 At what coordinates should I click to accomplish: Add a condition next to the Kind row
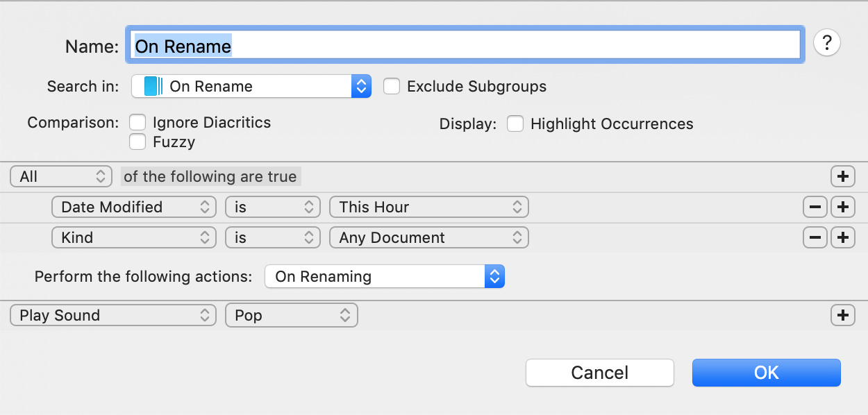point(843,237)
